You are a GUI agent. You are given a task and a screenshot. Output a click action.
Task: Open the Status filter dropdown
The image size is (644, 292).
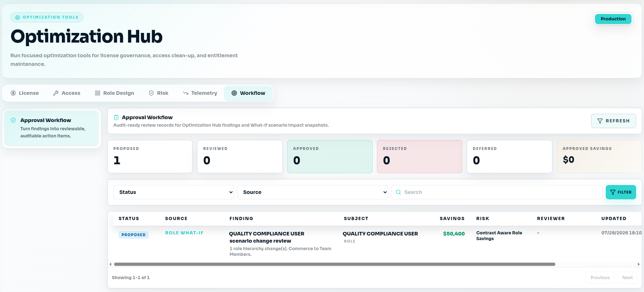click(x=174, y=192)
